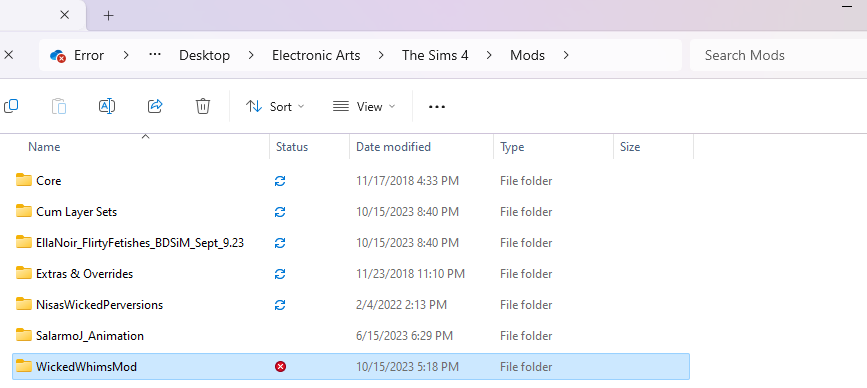Click the Paste clipboard icon
Viewport: 867px width, 388px height.
tap(59, 106)
